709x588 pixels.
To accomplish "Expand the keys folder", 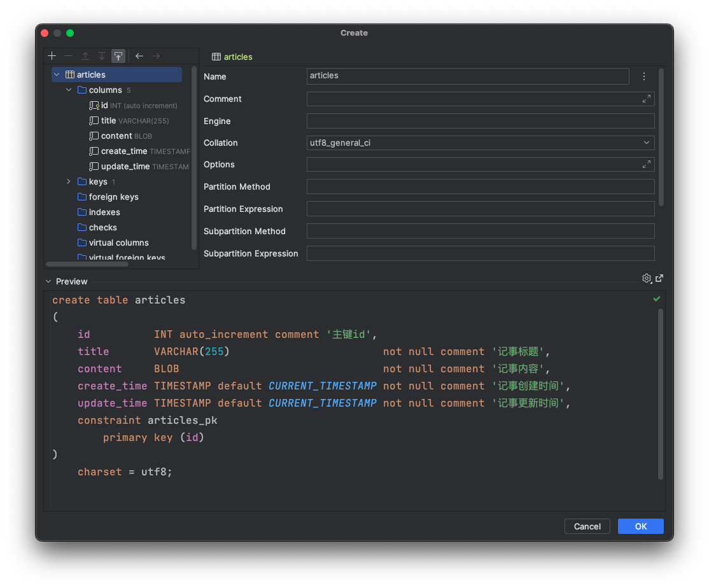I will tap(69, 182).
